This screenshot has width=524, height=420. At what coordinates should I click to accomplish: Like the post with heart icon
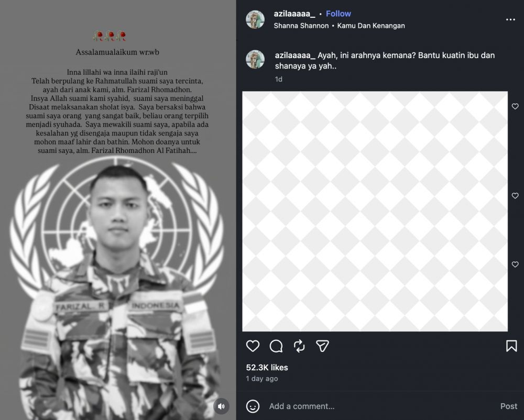(253, 346)
